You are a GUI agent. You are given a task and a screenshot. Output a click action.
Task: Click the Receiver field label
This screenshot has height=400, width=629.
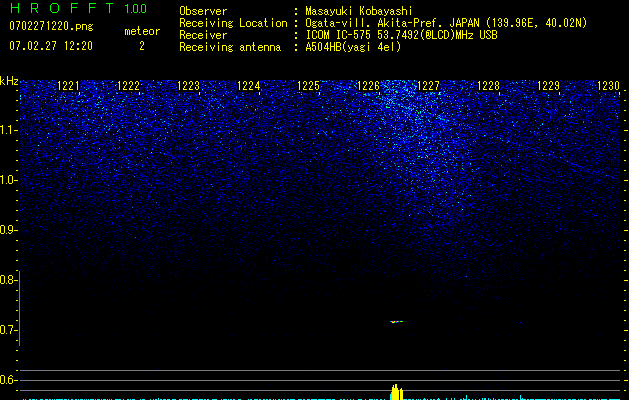pos(203,35)
